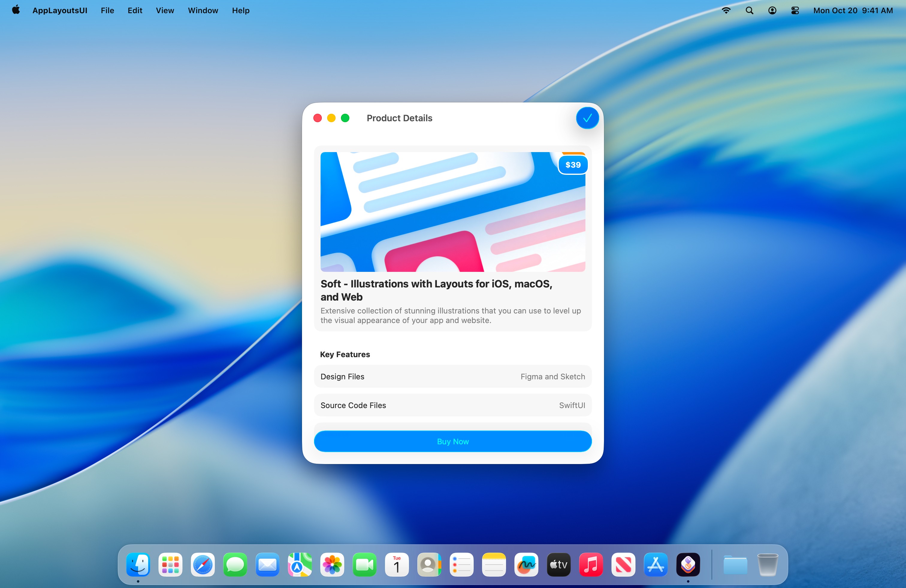Viewport: 906px width, 588px height.
Task: Click the Product Details window title
Action: tap(399, 118)
